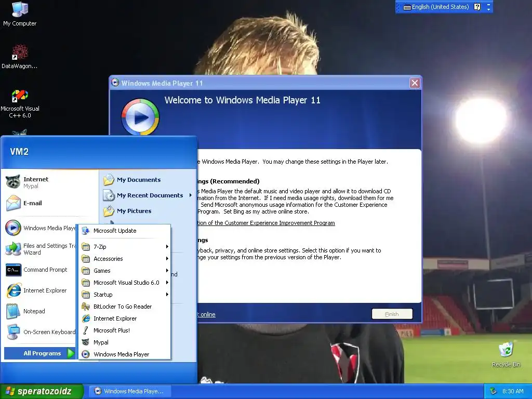The image size is (532, 399).
Task: Expand the Accessories submenu
Action: 125,259
